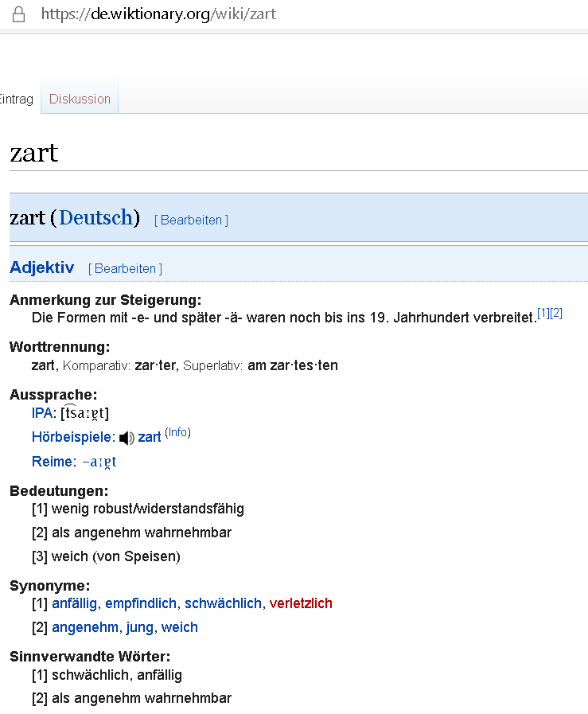Open the red link verletzlich

click(x=301, y=603)
